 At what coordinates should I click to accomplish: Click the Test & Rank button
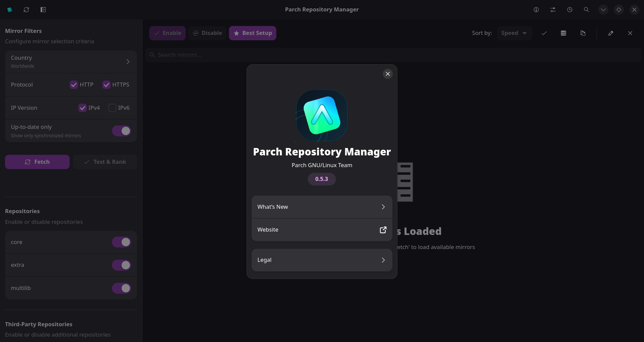pos(105,162)
